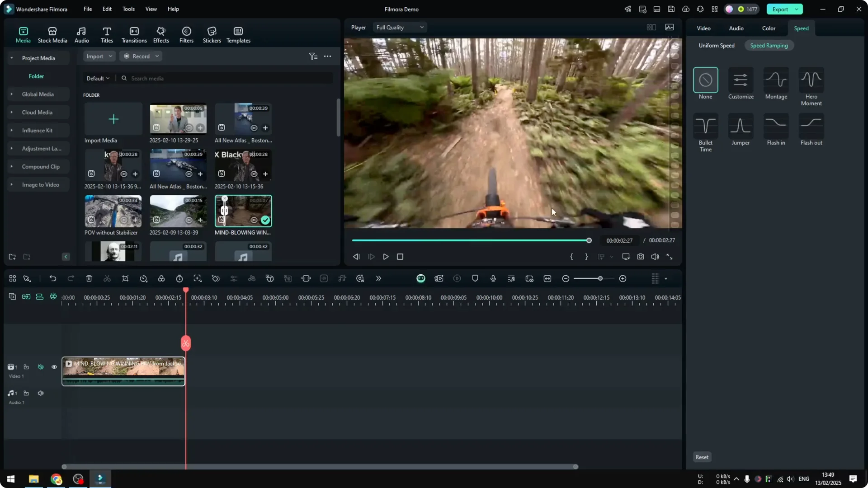This screenshot has height=488, width=868.
Task: Lock the Video 1 track
Action: tap(26, 367)
